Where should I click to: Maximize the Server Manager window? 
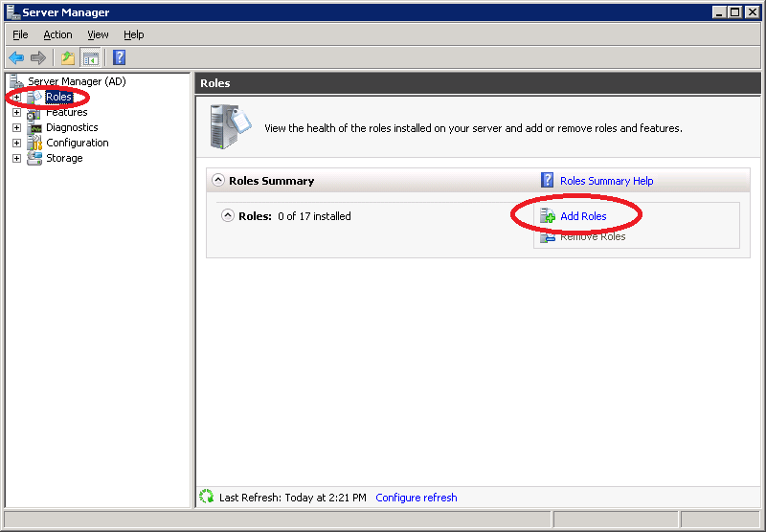pyautogui.click(x=734, y=12)
